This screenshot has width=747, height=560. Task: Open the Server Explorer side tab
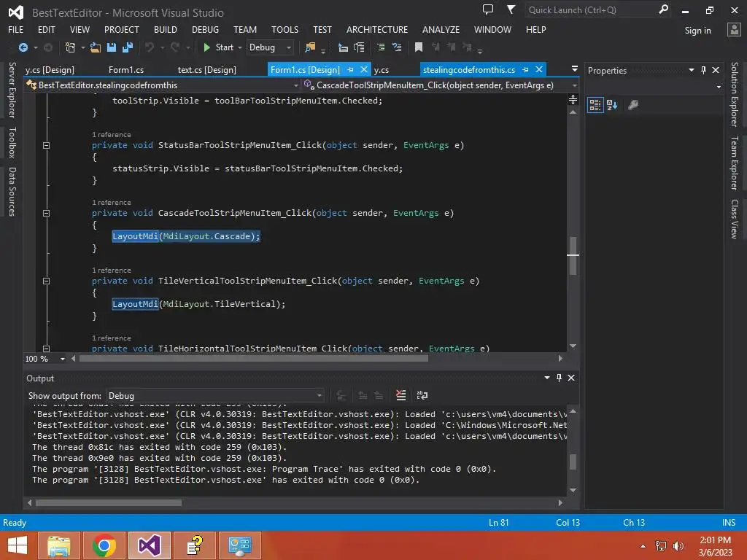click(x=12, y=90)
